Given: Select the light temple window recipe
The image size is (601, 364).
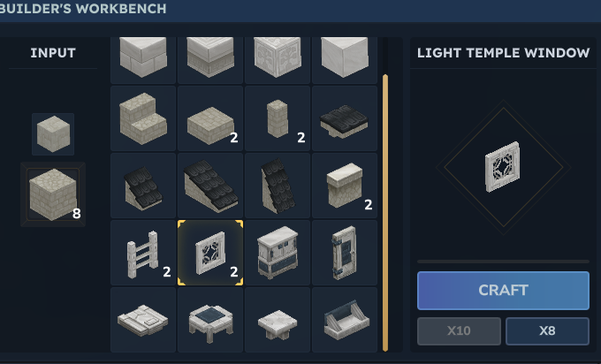Looking at the screenshot, I should pos(210,253).
